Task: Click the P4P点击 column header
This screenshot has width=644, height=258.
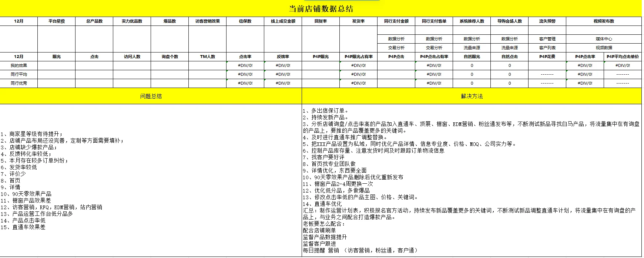Action: (x=396, y=57)
